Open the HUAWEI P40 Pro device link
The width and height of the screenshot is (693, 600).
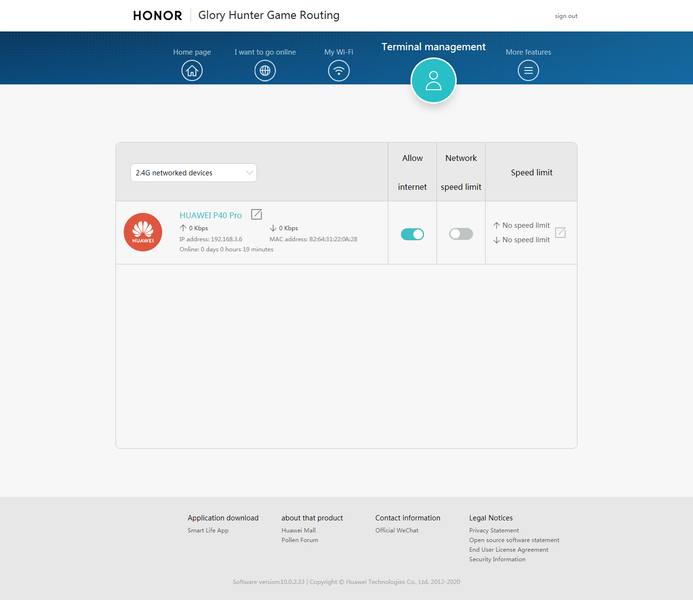click(x=210, y=215)
